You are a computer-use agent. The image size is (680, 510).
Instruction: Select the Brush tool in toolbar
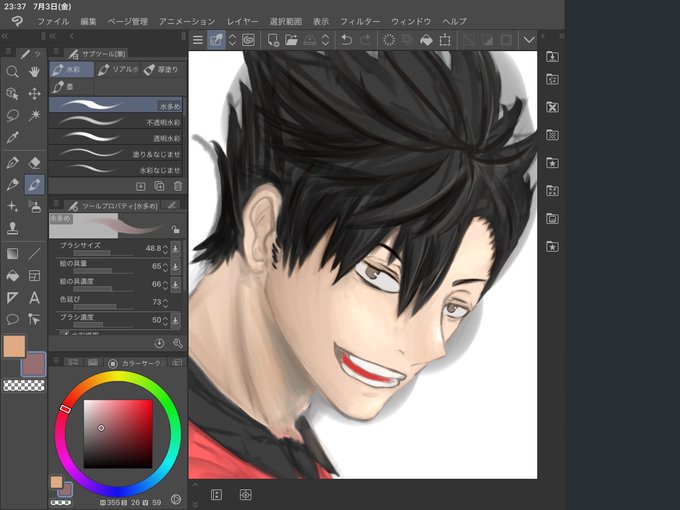tap(34, 185)
